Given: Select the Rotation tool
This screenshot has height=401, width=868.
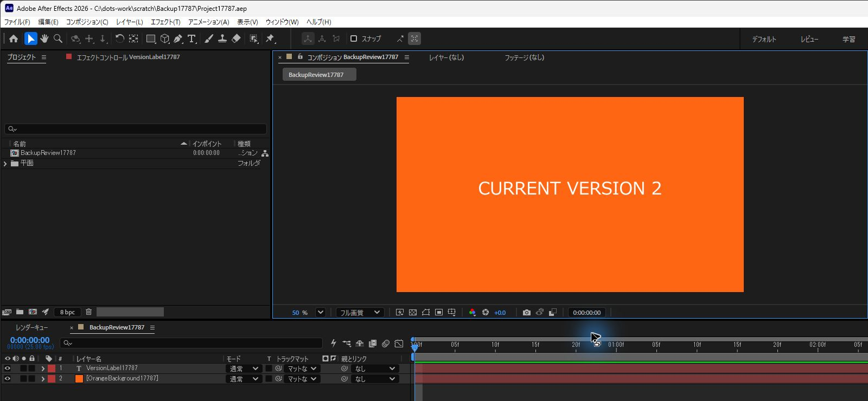Looking at the screenshot, I should [x=119, y=38].
